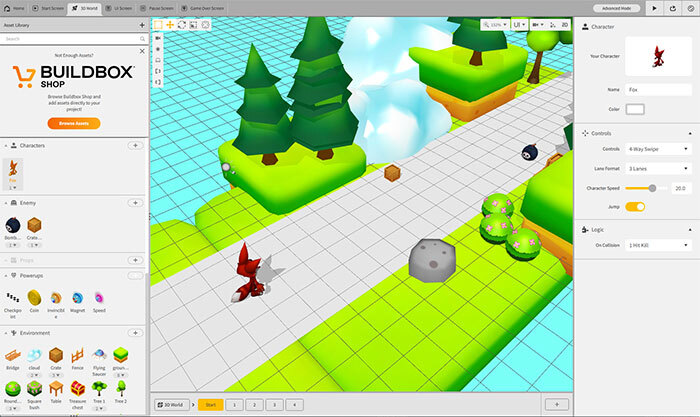Click the Play preview button
This screenshot has height=417, width=700.
[x=654, y=7]
